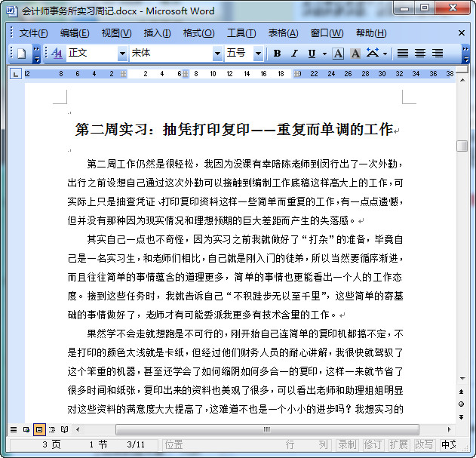Open the 帮助(H) menu

371,32
